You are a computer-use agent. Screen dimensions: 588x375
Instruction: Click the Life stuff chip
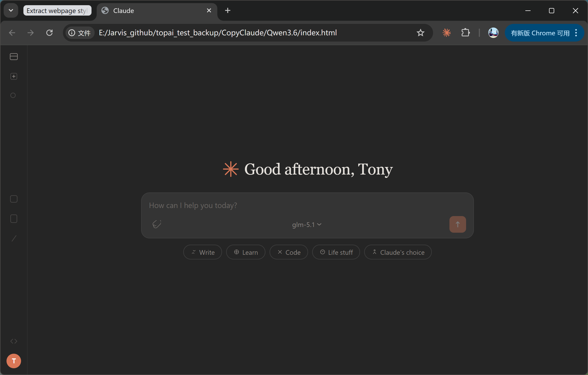tap(336, 252)
